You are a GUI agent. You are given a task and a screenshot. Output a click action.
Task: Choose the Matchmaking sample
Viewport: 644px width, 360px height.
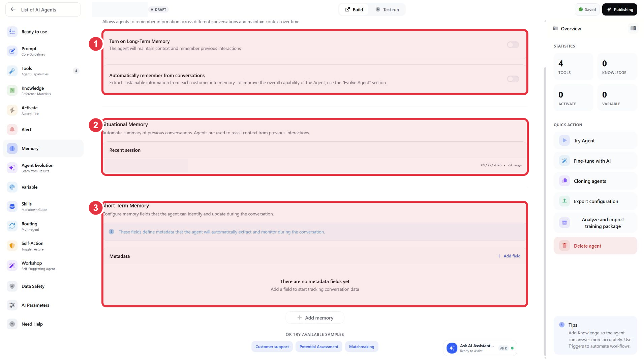362,347
